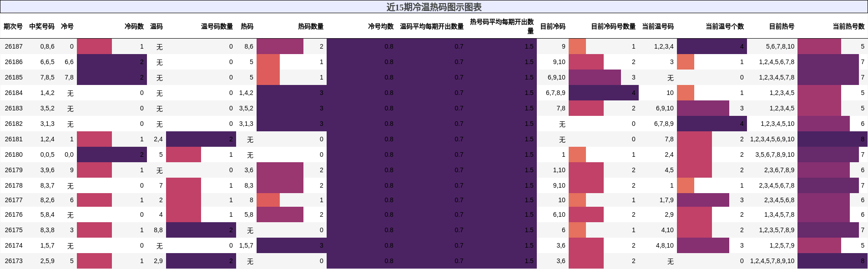Select period number 26185
868x269 pixels.
point(14,77)
